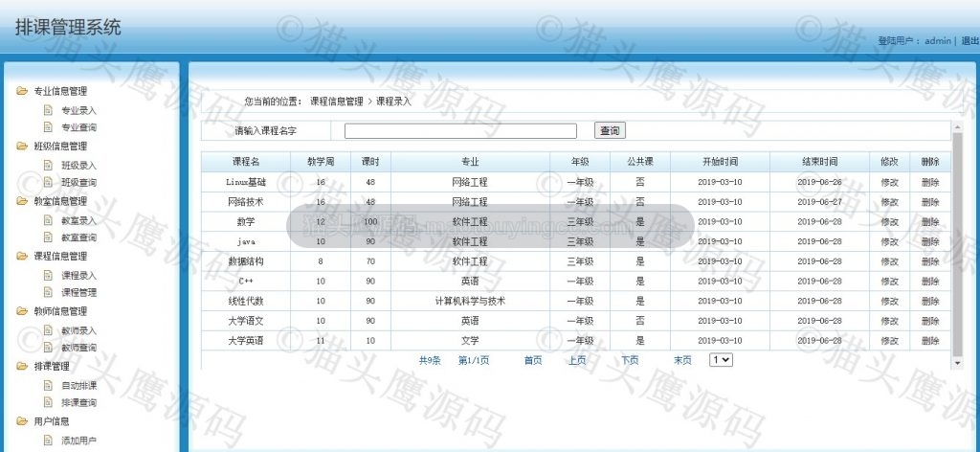
Task: Open the 课程管理 page
Action: [x=78, y=293]
